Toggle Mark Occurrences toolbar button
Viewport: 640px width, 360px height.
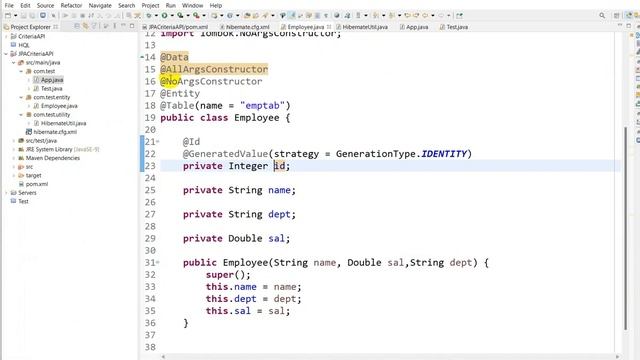[292, 16]
